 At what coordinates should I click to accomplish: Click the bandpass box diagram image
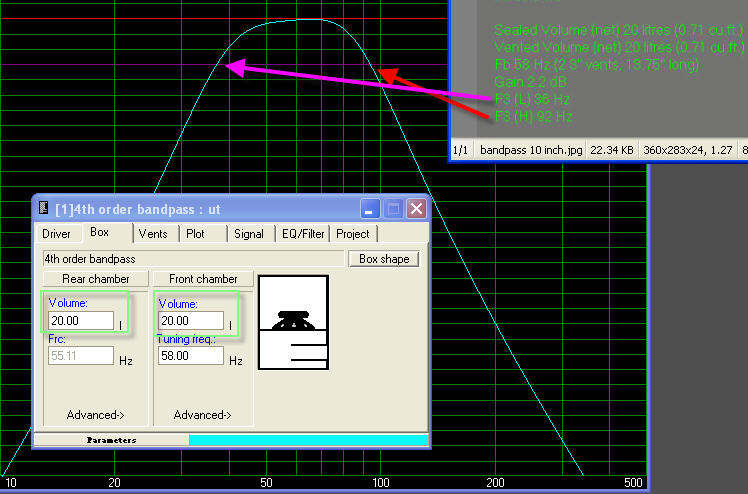[x=293, y=322]
